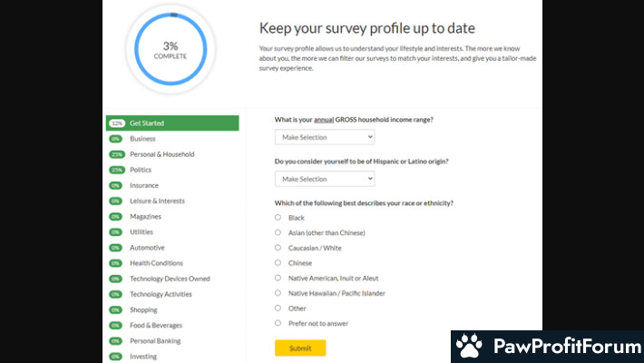Click the percent badge next to Business

pos(116,139)
